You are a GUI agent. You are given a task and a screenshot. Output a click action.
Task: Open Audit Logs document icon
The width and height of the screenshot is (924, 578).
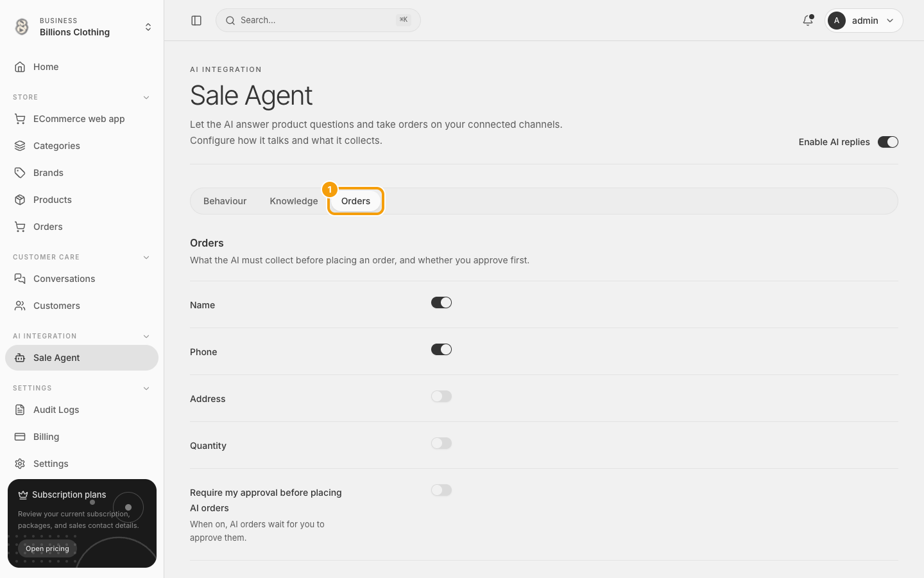pos(20,410)
